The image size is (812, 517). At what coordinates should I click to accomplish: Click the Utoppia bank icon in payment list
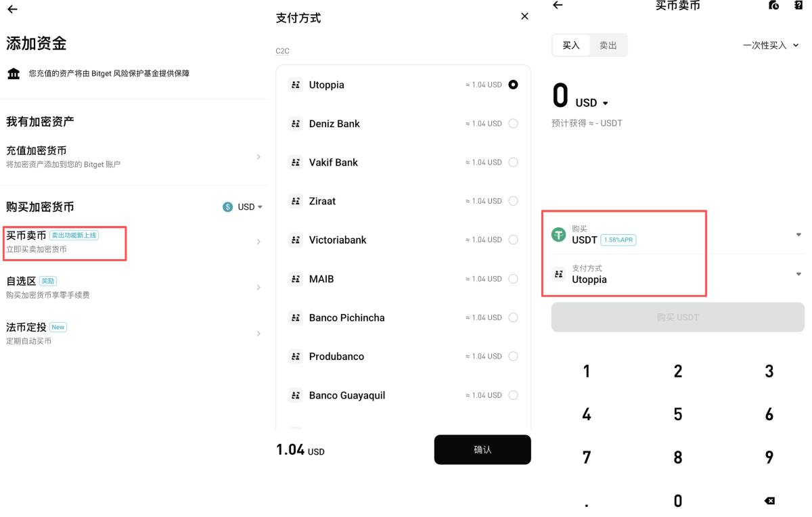coord(296,85)
